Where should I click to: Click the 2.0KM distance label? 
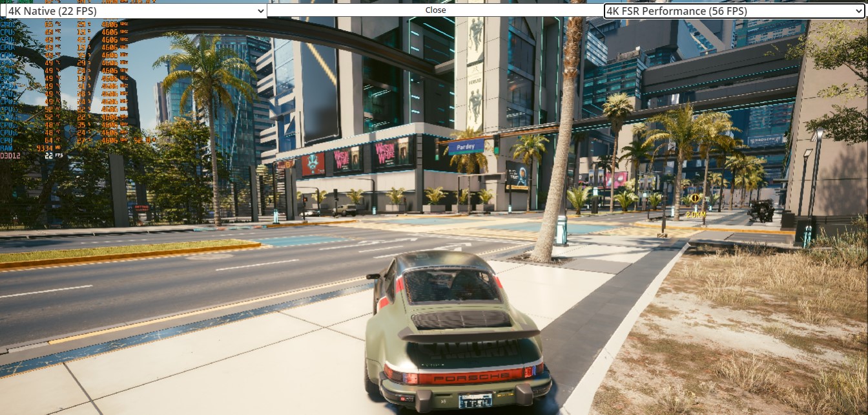click(695, 214)
